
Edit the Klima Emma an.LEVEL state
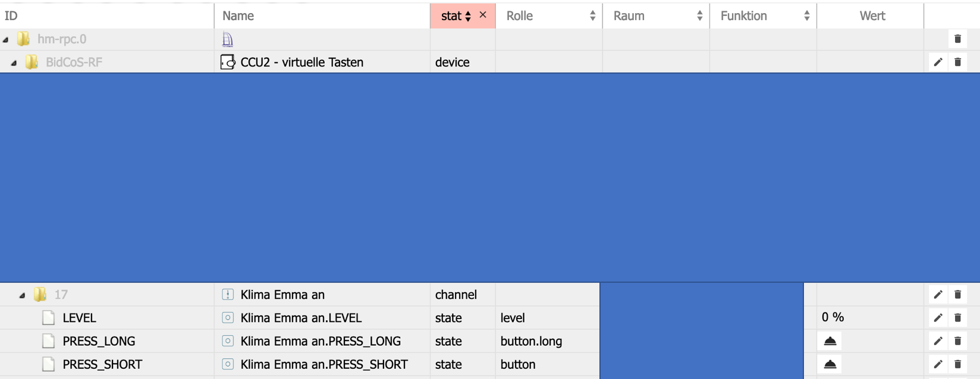tap(938, 318)
